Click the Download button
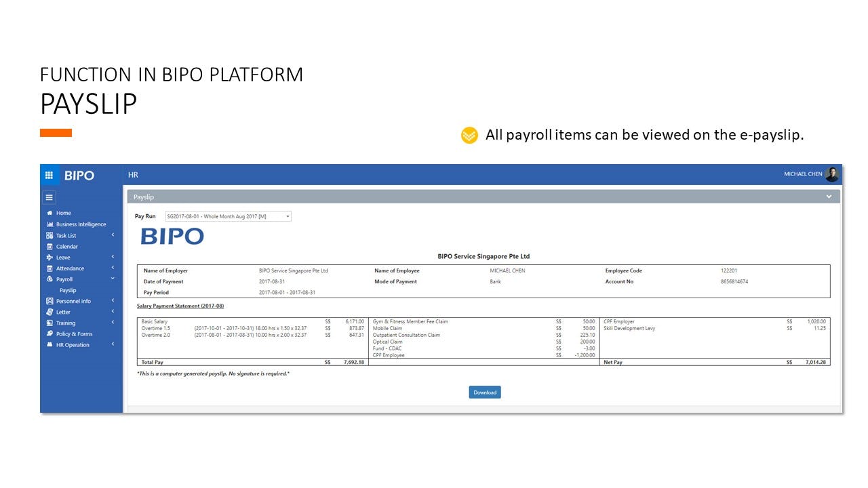 click(484, 392)
